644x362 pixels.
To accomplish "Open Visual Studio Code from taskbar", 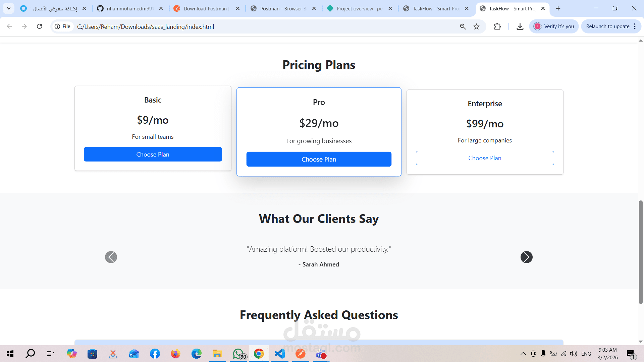I will click(x=280, y=354).
